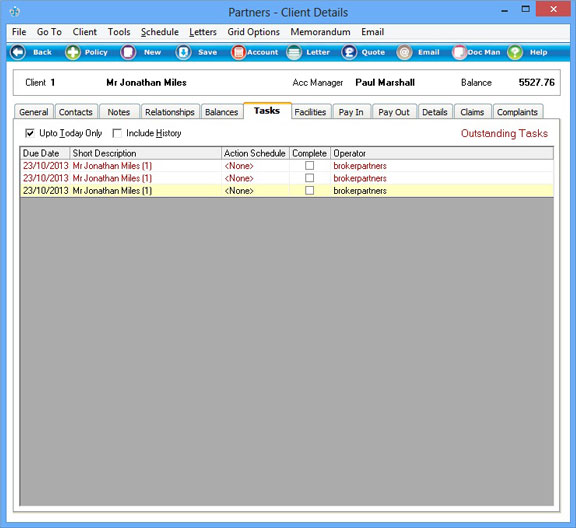Tick Complete checkbox on first task row
The height and width of the screenshot is (528, 576).
point(310,166)
